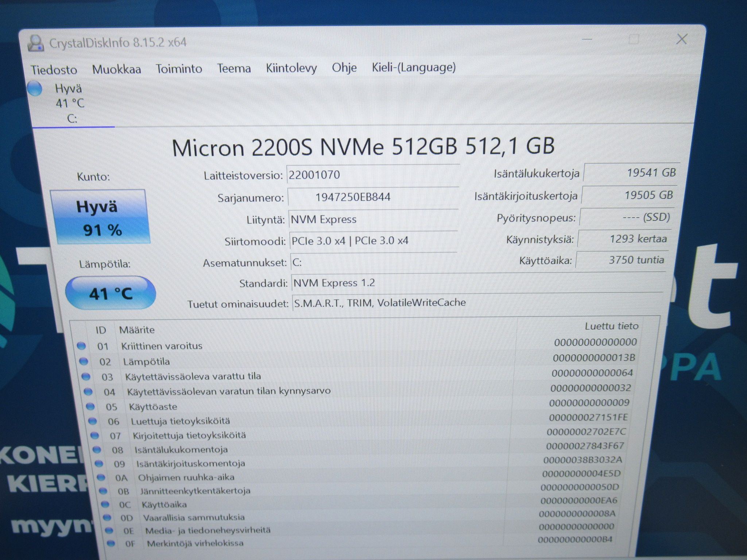This screenshot has height=560, width=747.
Task: Click status dot for Luettuja tietoyksiköitä
Action: coord(92,421)
